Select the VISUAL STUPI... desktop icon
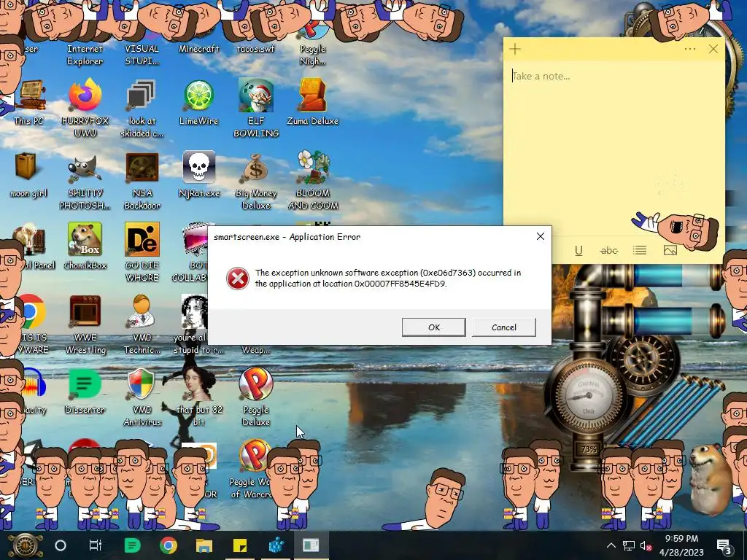The width and height of the screenshot is (747, 560). pyautogui.click(x=142, y=54)
